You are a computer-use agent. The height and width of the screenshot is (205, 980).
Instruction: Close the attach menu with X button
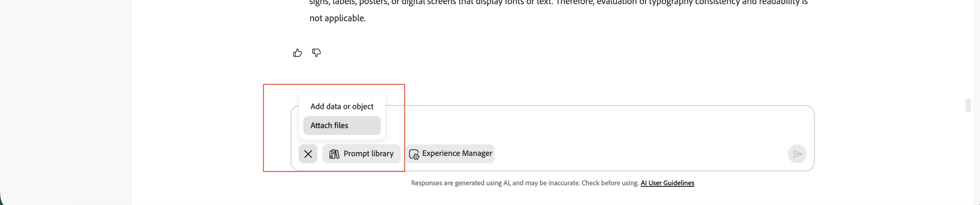tap(308, 154)
